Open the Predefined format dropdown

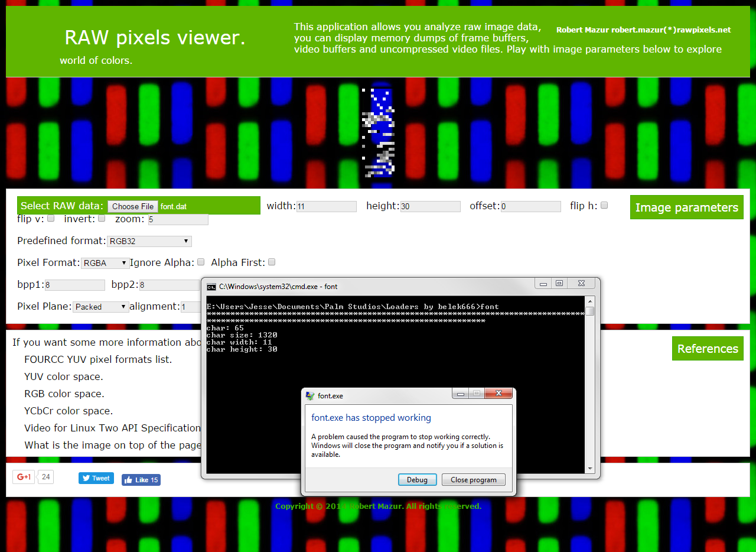pos(149,241)
